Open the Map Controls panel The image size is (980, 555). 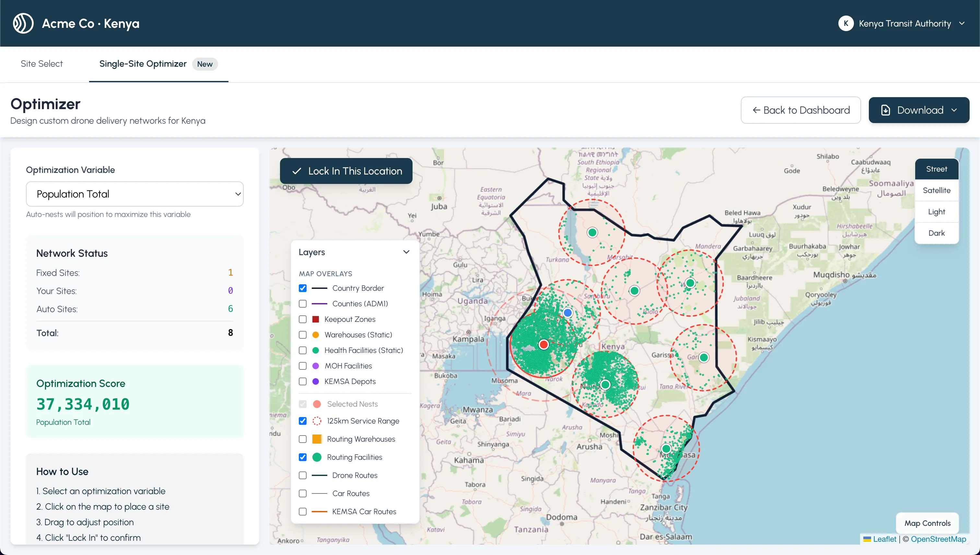(927, 523)
